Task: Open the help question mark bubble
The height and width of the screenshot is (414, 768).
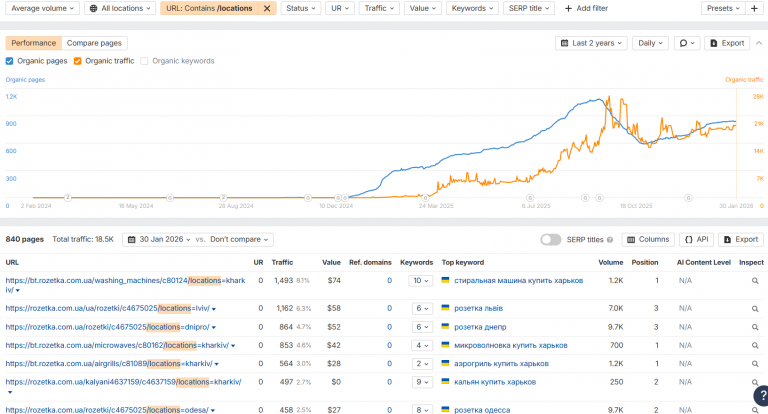Action: coord(761,396)
